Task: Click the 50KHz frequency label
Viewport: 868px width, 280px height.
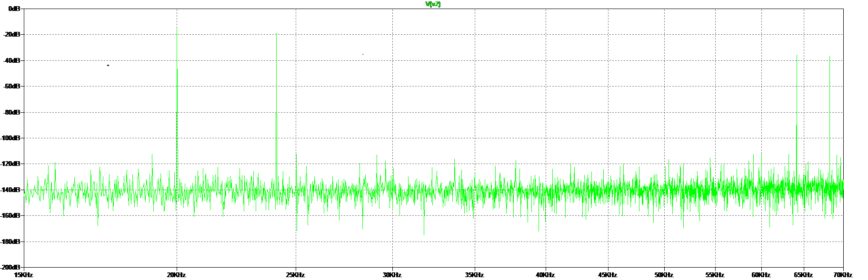Action: tap(664, 275)
